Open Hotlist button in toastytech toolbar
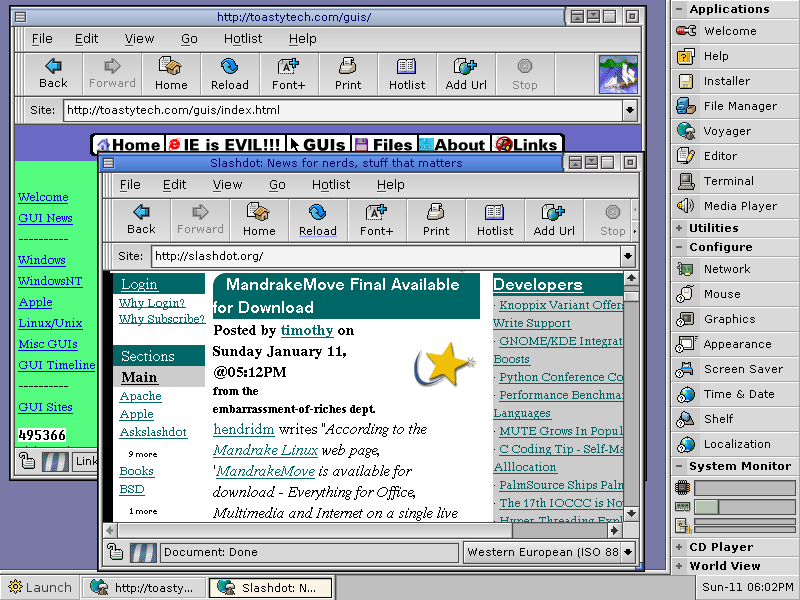Image resolution: width=800 pixels, height=600 pixels. coord(407,74)
